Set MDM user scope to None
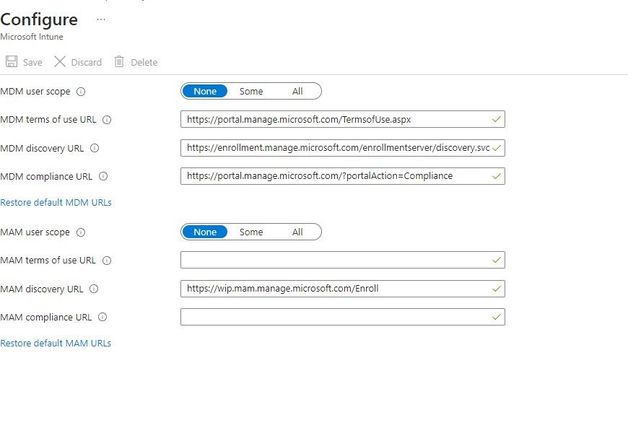This screenshot has width=628, height=428. click(205, 91)
